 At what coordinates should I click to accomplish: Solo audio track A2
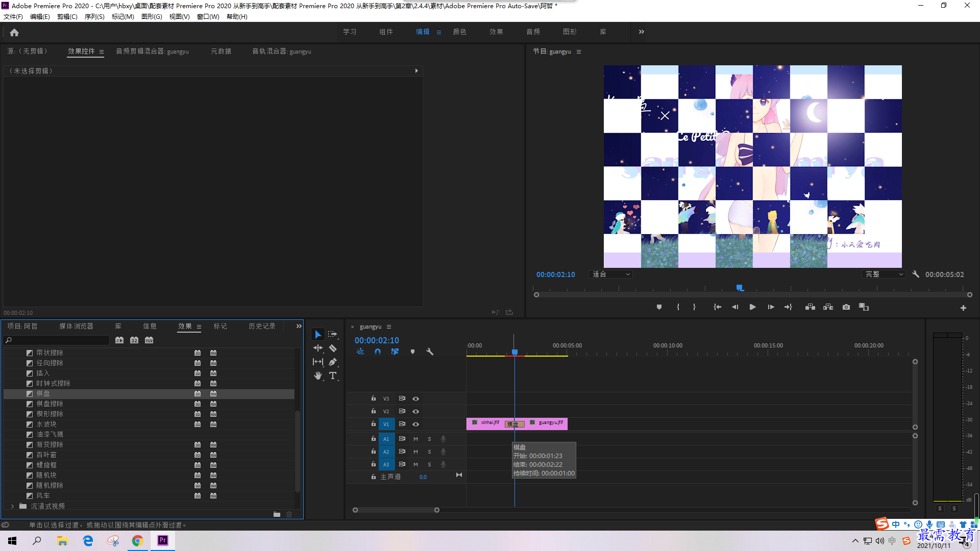pos(429,452)
